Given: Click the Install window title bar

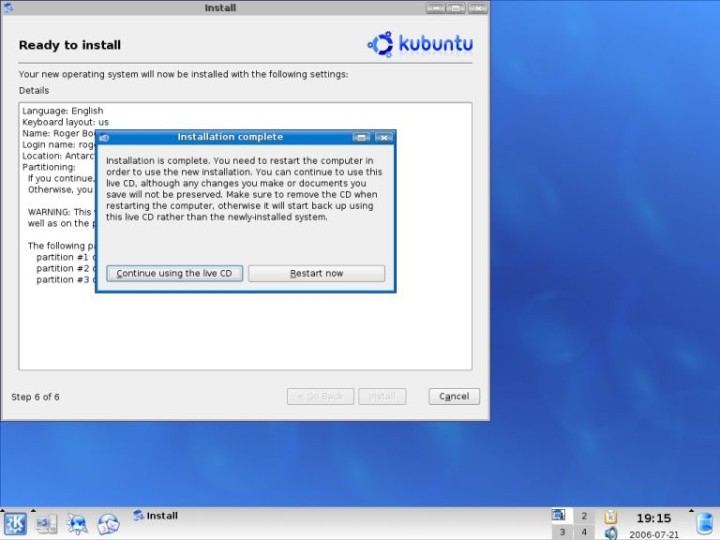Looking at the screenshot, I should pyautogui.click(x=220, y=8).
